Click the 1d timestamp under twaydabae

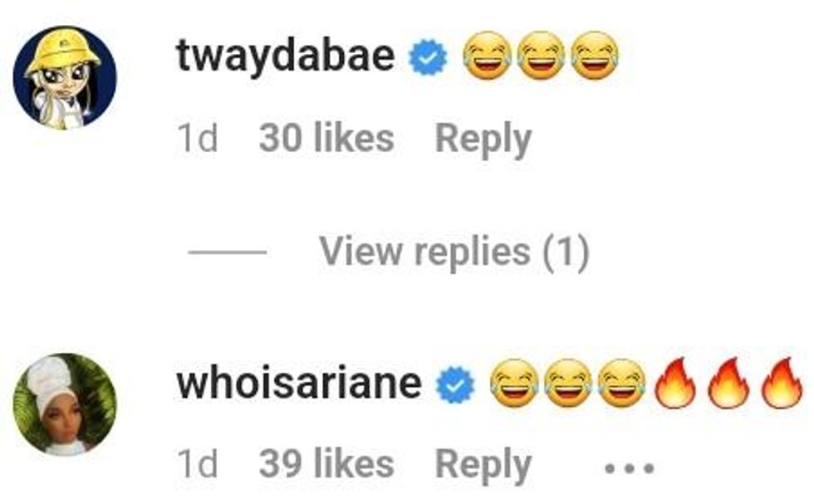(x=198, y=139)
